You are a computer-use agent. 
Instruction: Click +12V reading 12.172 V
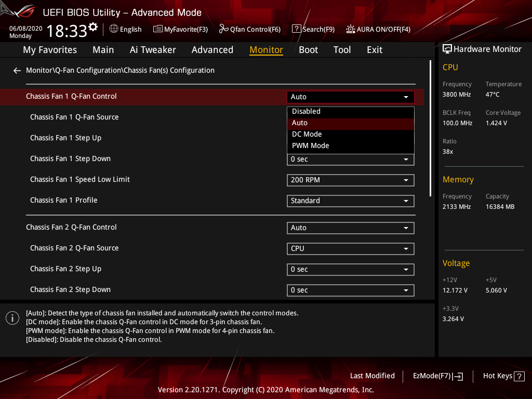(x=455, y=290)
